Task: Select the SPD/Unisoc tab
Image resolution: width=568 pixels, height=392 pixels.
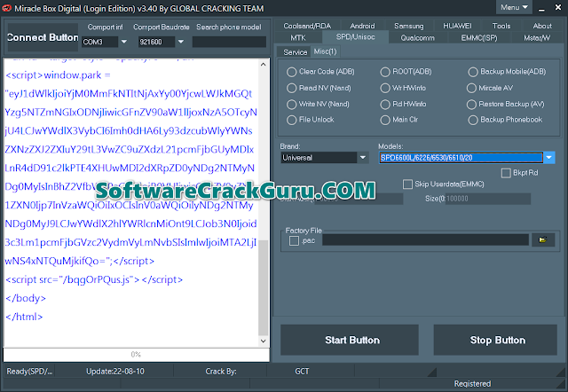Action: tap(355, 37)
